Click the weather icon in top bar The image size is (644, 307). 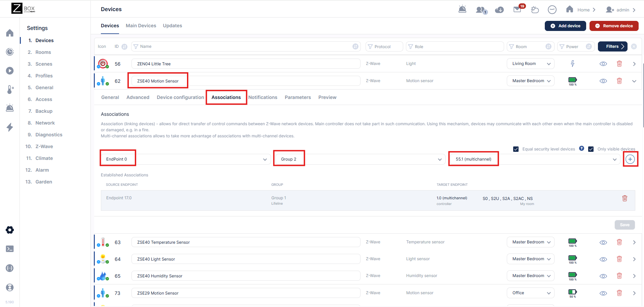point(535,10)
